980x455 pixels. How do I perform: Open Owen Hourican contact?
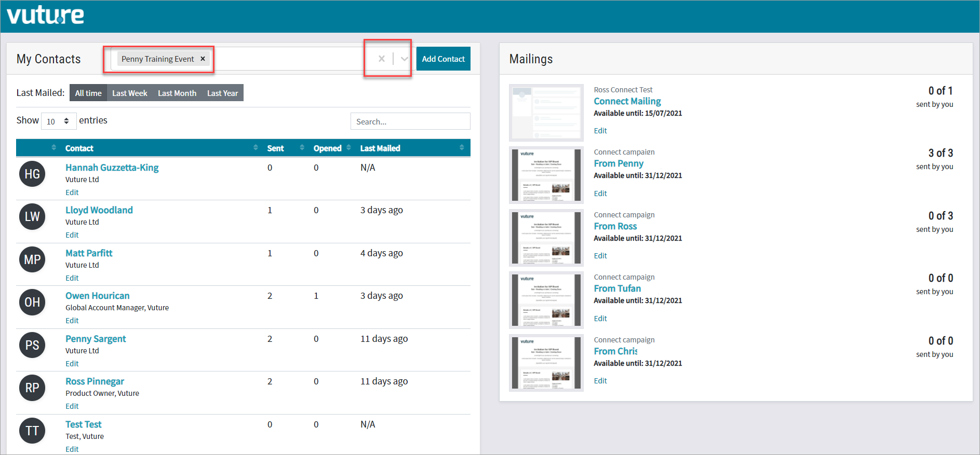[x=98, y=296]
